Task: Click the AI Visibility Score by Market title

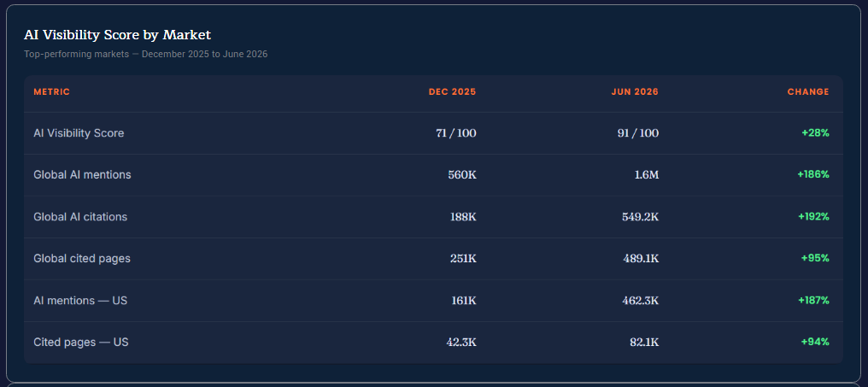Action: point(117,35)
